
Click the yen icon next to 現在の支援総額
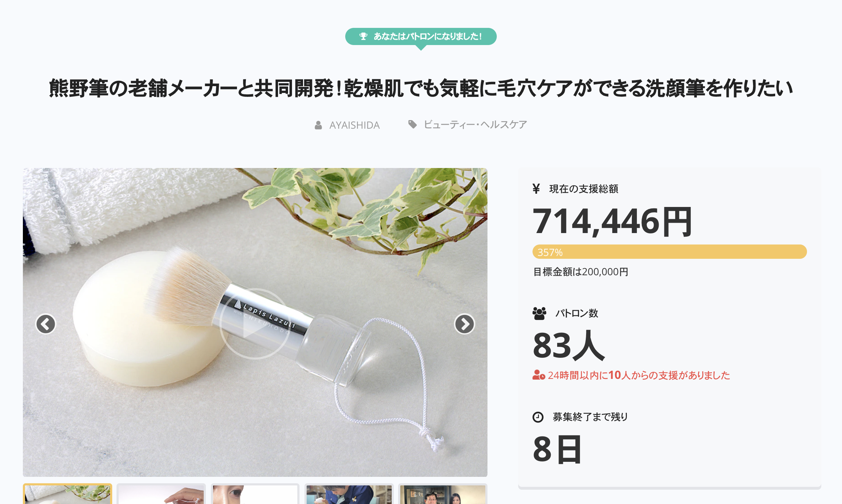[536, 189]
